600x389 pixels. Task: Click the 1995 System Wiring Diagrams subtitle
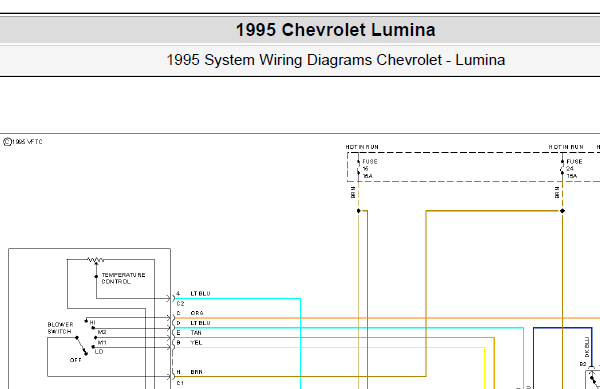[336, 60]
